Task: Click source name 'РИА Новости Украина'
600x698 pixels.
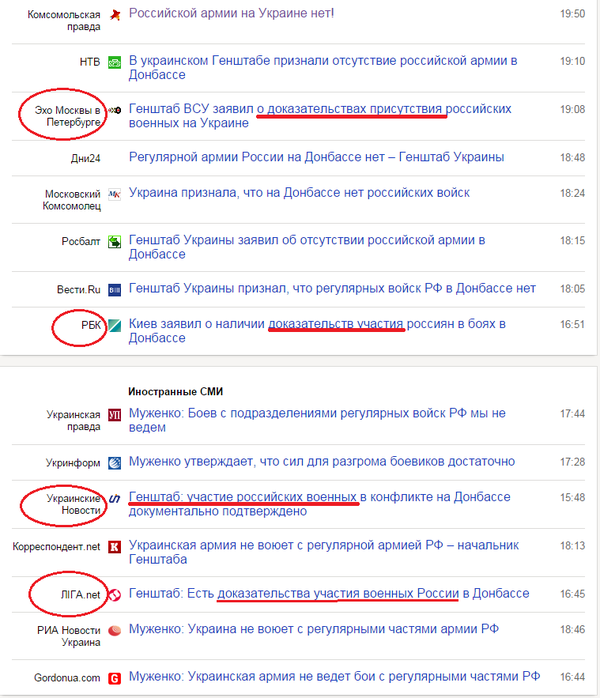Action: [x=69, y=636]
